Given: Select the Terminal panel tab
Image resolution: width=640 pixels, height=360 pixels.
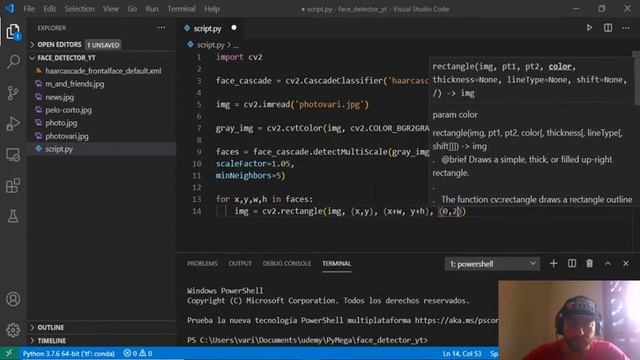Looking at the screenshot, I should (x=336, y=264).
